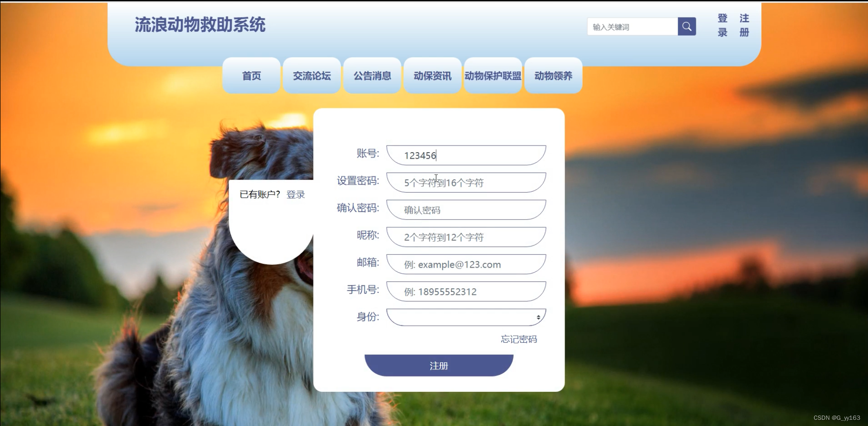Click the search magnifier icon
Image resolution: width=868 pixels, height=426 pixels.
687,27
